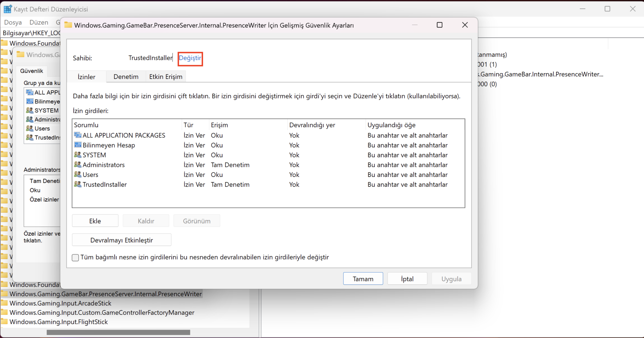Viewport: 644px width, 338px height.
Task: Click Devralmayı Etkinleştir button
Action: 121,240
